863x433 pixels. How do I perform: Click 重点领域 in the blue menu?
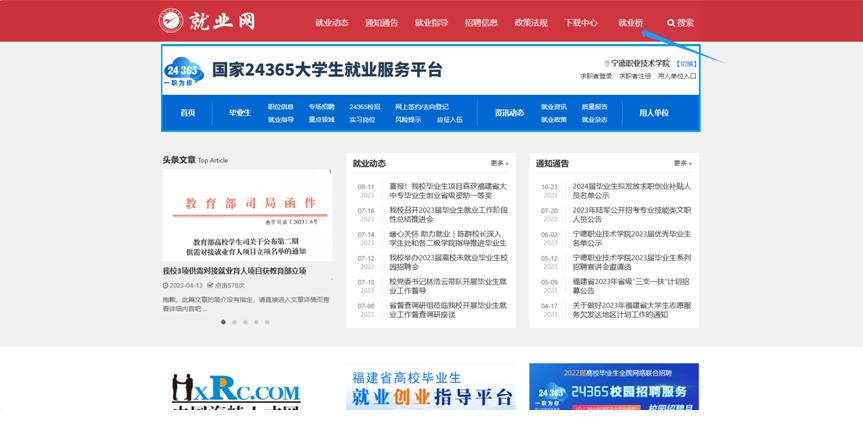click(321, 119)
